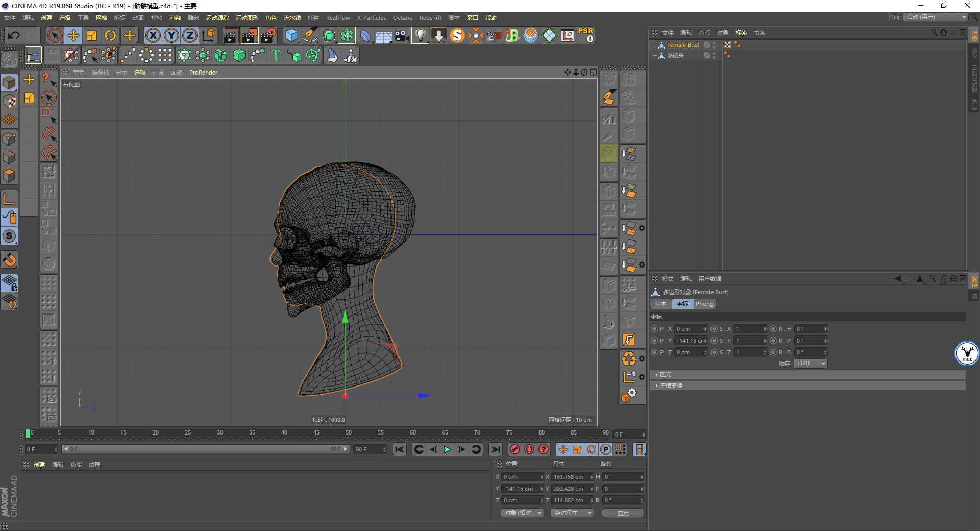The image size is (980, 531).
Task: Click the MoText green T icon
Action: pyautogui.click(x=276, y=55)
